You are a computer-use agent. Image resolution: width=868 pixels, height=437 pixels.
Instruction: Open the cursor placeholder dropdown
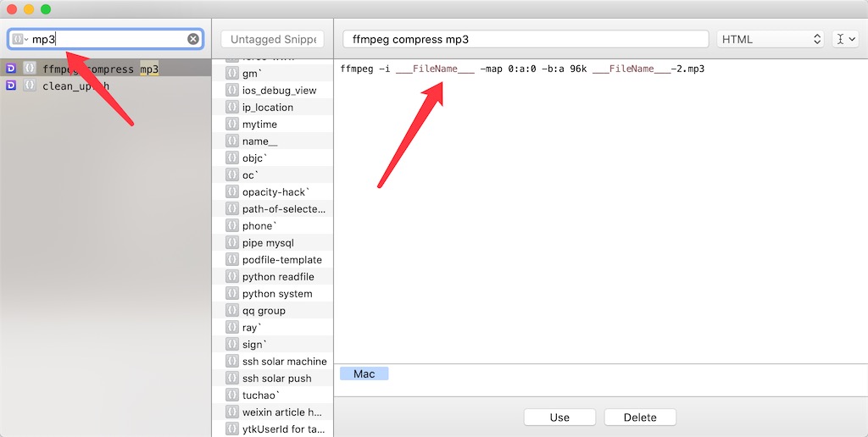[845, 39]
